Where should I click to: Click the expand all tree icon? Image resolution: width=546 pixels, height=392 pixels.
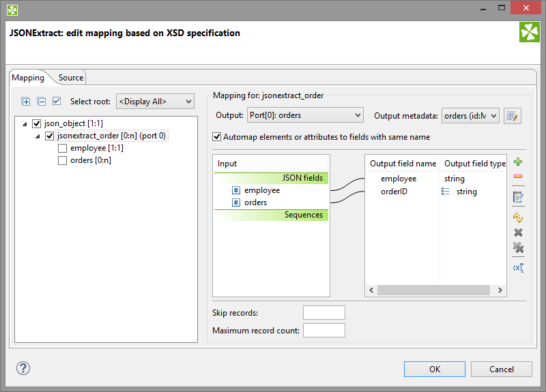pyautogui.click(x=26, y=102)
